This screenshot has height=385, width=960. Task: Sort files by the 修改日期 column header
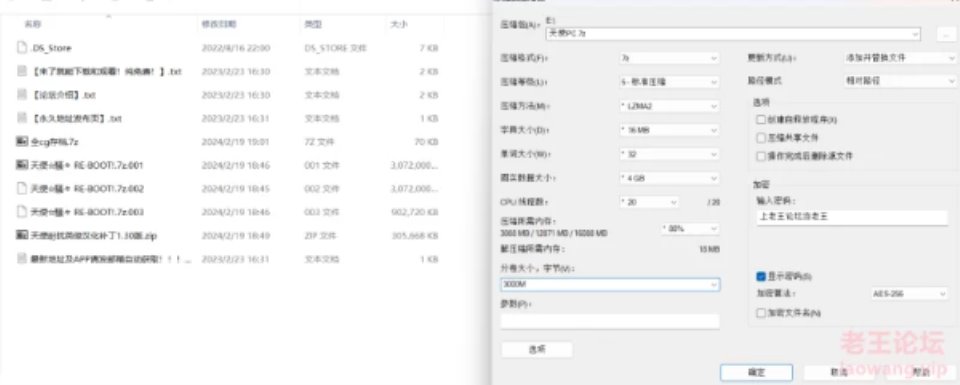click(219, 24)
